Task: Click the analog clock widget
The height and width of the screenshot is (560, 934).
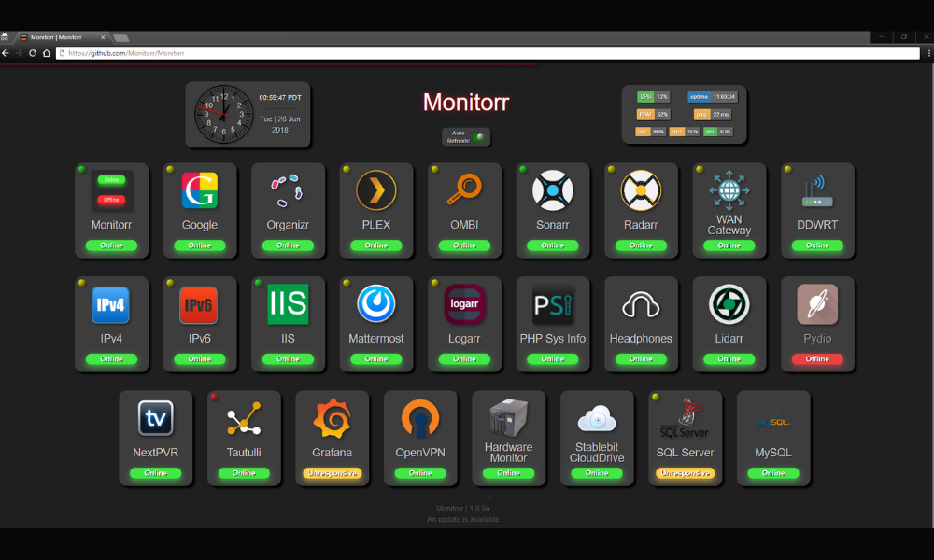Action: coord(224,114)
